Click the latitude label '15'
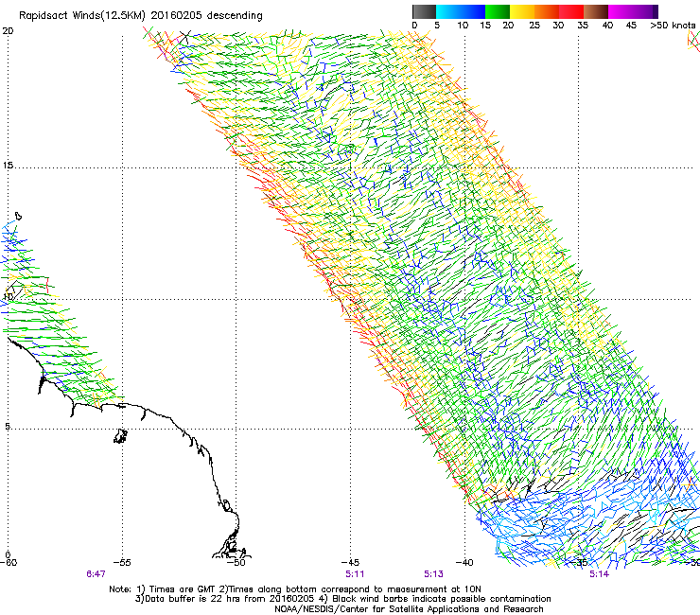Viewport: 700px width, 615px height. [8, 166]
